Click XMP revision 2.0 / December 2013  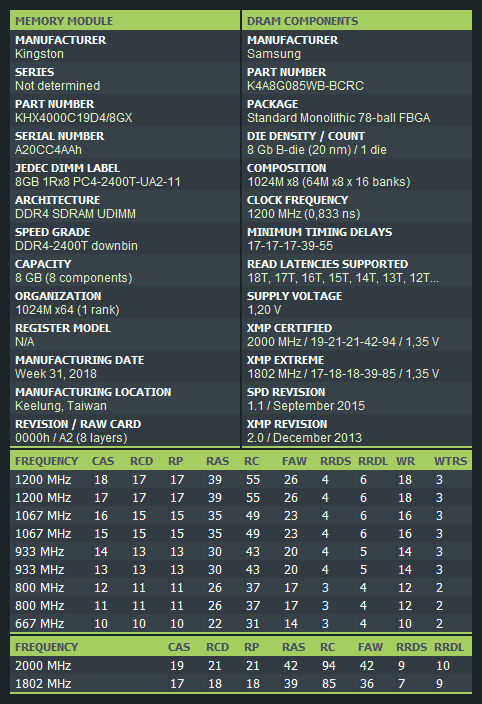click(304, 437)
